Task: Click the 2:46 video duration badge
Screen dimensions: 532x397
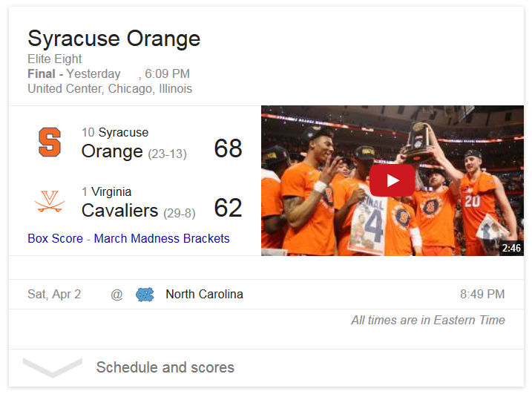Action: coord(511,248)
